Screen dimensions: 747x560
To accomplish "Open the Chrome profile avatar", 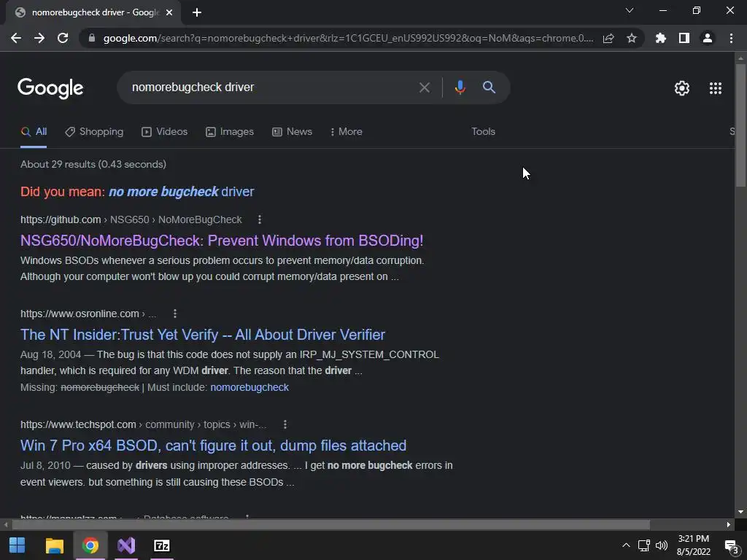I will (x=708, y=38).
